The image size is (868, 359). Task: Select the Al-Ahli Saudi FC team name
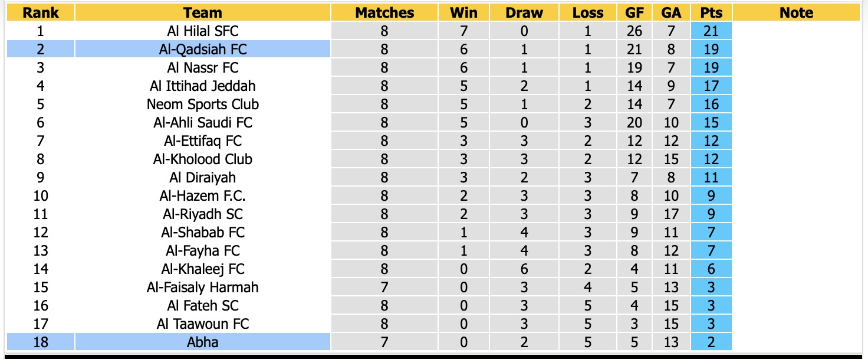point(203,122)
